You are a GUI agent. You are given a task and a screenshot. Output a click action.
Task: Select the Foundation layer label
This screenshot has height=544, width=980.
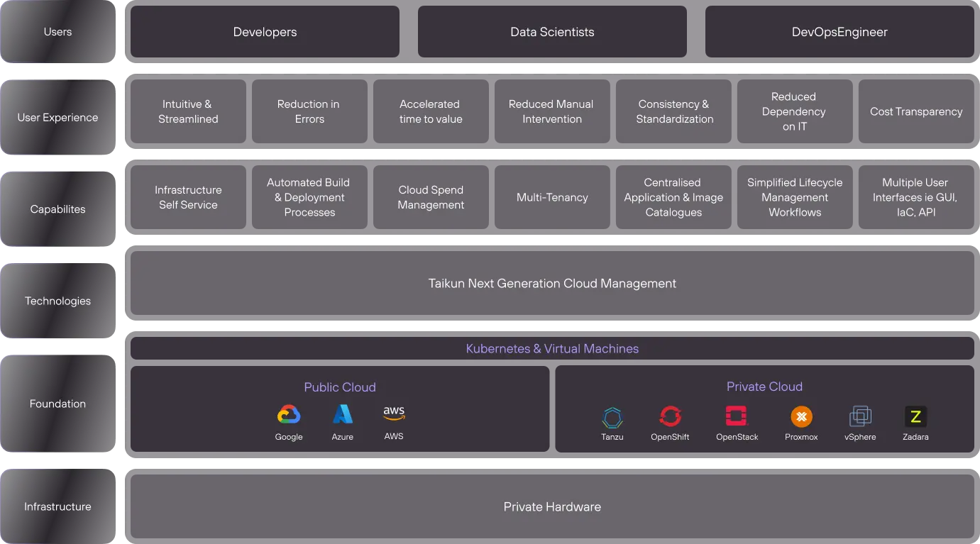(57, 404)
